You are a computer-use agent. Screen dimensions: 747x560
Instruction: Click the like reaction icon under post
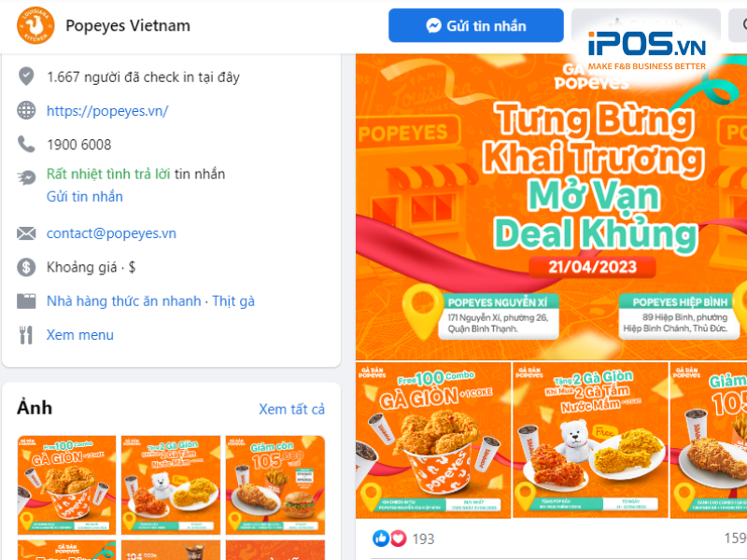coord(381,539)
